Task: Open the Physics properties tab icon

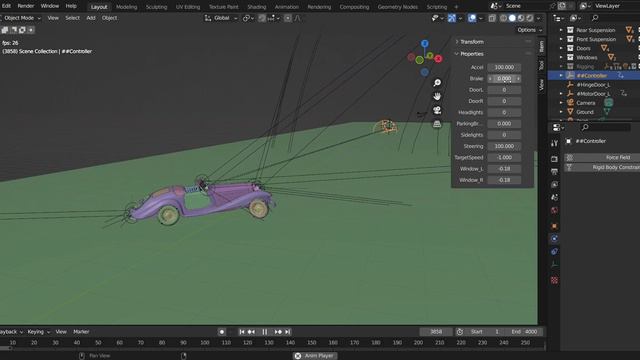Action: [554, 239]
